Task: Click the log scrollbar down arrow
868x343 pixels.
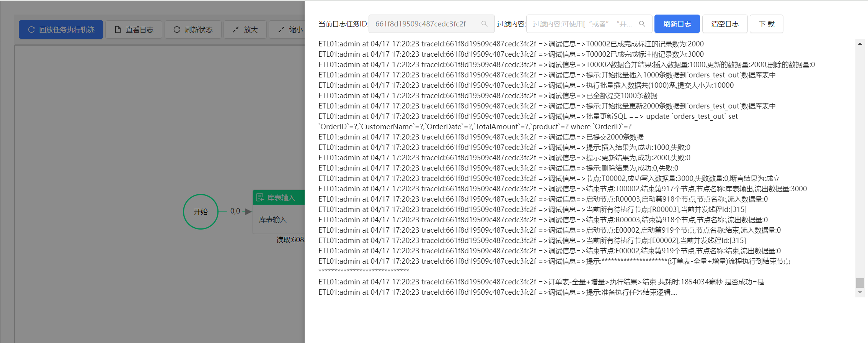Action: (x=860, y=292)
